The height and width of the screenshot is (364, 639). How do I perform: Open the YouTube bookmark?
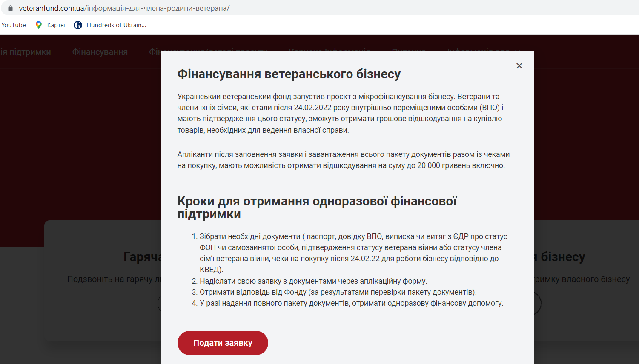(14, 25)
